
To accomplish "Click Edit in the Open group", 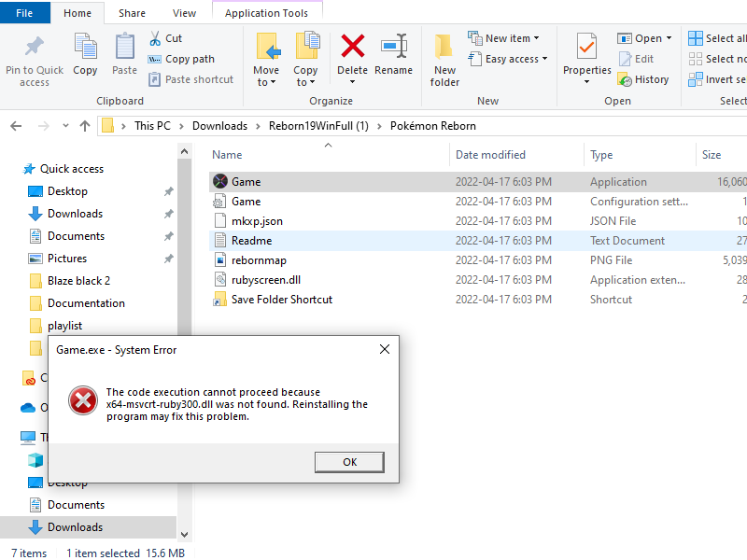I will (637, 59).
